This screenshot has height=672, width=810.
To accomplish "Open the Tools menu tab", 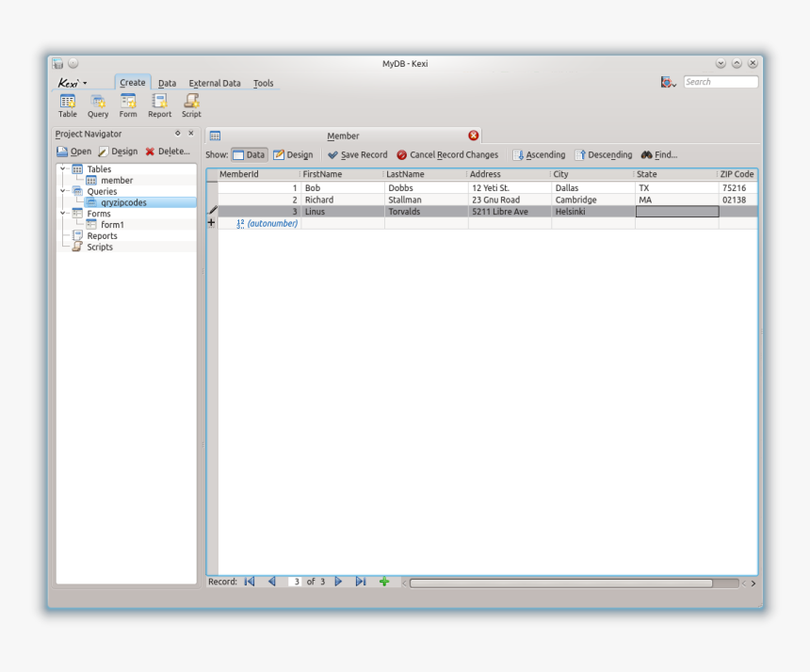I will 263,83.
